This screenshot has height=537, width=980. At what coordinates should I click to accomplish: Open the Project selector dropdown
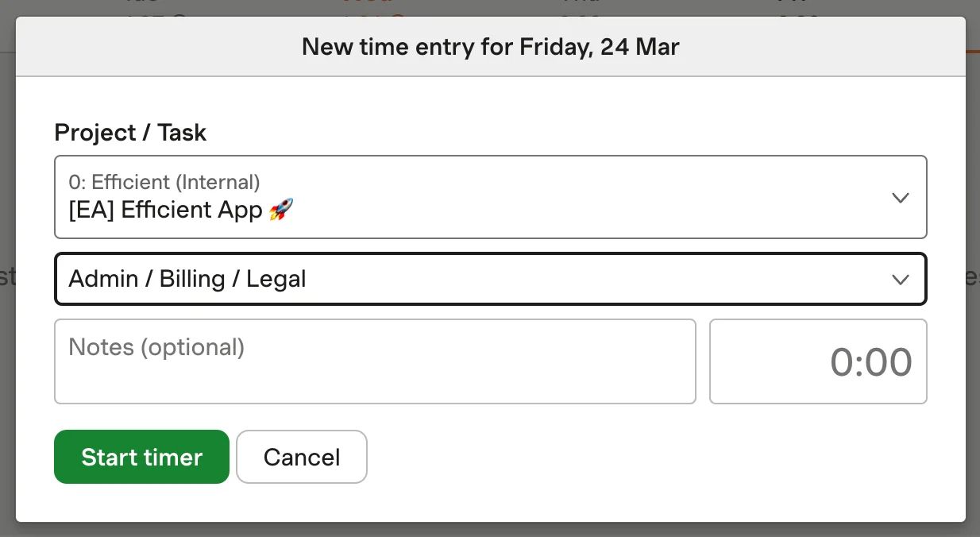tap(490, 197)
